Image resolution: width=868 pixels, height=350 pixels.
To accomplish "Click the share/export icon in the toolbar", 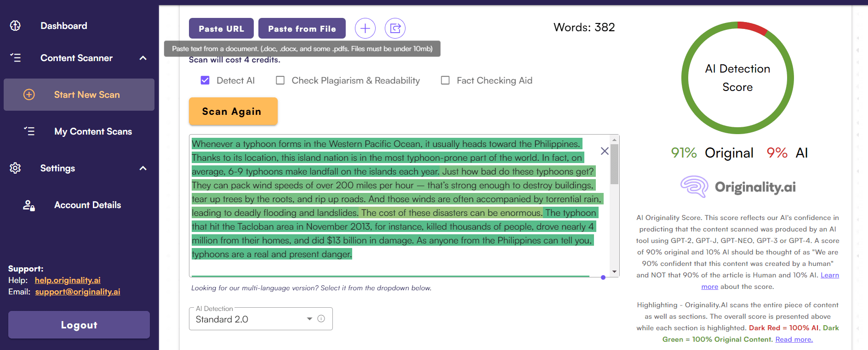I will pos(395,28).
